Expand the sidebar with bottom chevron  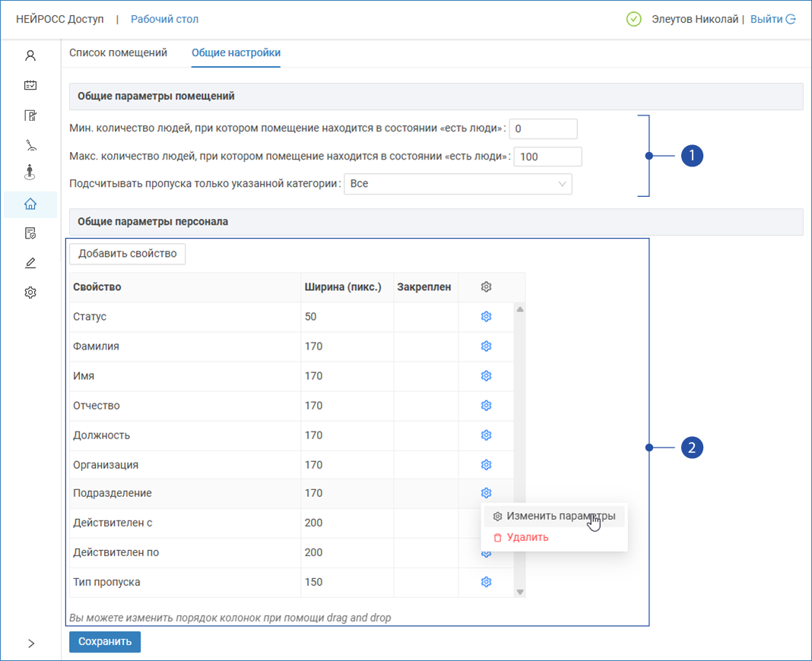30,644
